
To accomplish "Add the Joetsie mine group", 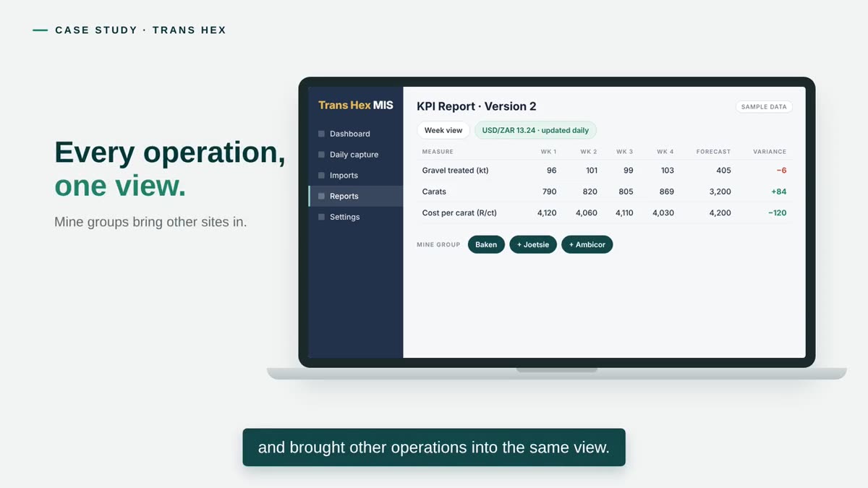I will (x=533, y=244).
